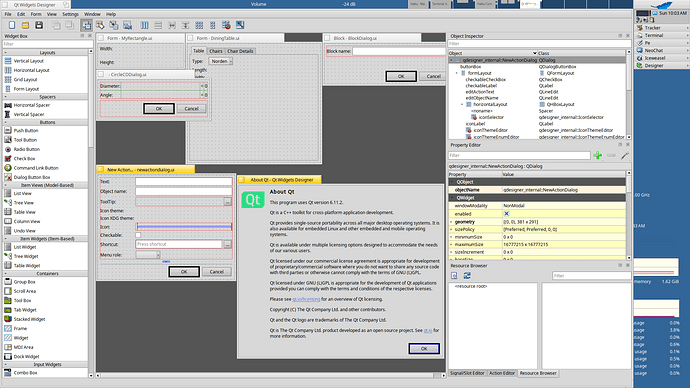
Task: Click Reload icon in Resource Browser
Action: pos(467,275)
